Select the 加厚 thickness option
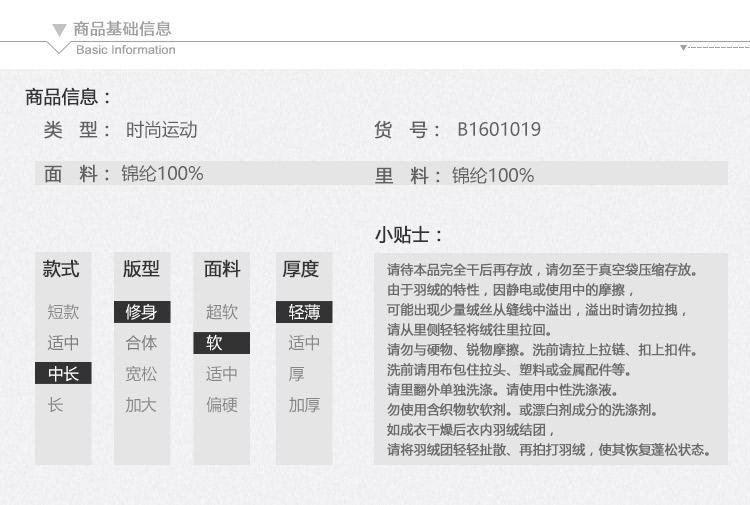The width and height of the screenshot is (750, 505). [x=304, y=405]
